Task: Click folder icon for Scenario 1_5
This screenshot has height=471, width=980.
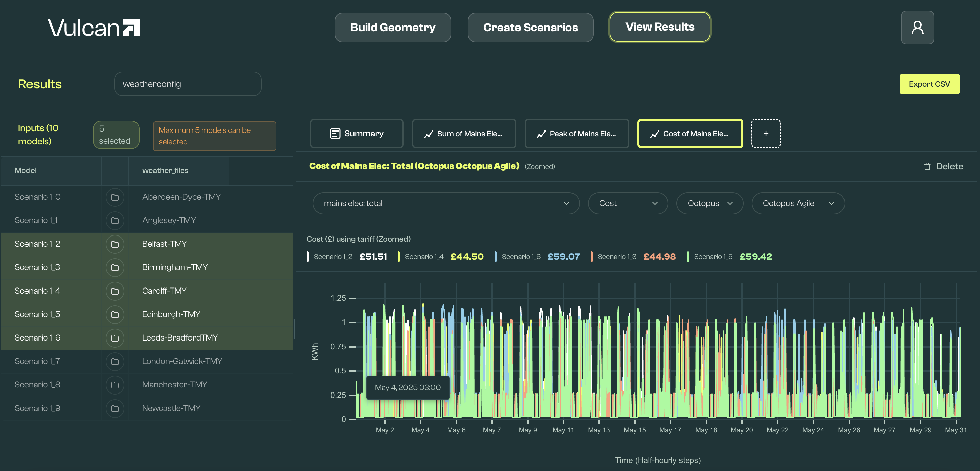Action: coord(115,315)
